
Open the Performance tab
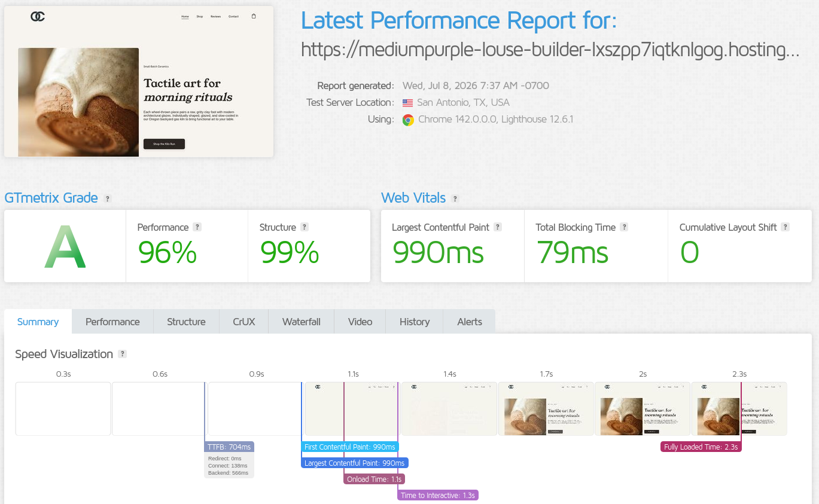pos(112,322)
